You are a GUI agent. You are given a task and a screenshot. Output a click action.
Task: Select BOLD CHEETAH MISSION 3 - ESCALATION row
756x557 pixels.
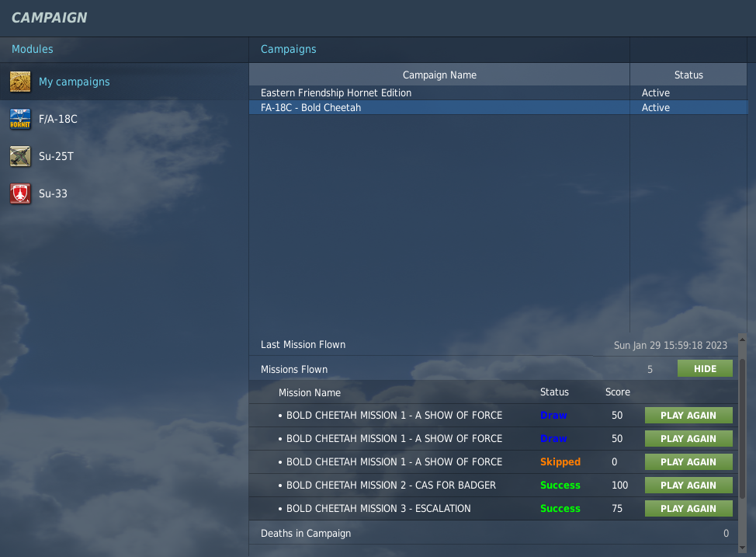(494, 509)
